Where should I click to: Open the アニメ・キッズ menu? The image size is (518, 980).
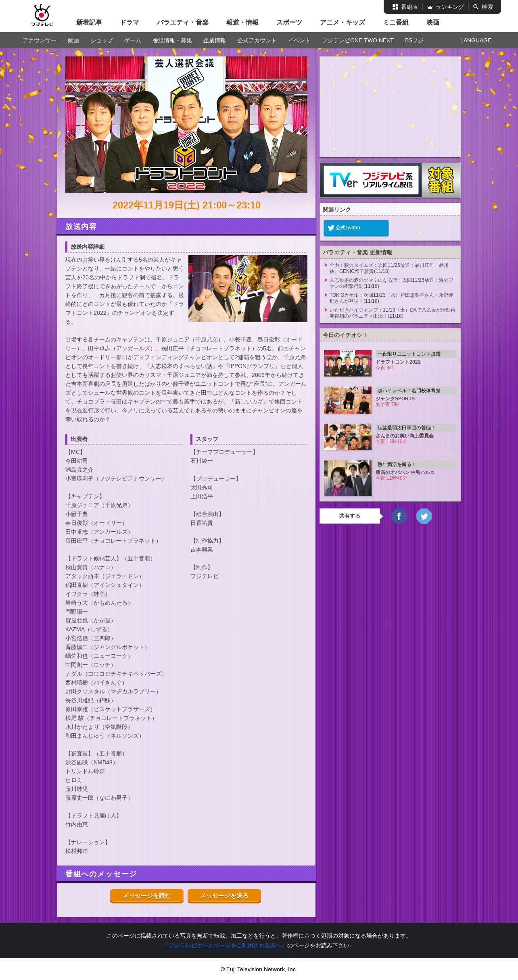(343, 23)
